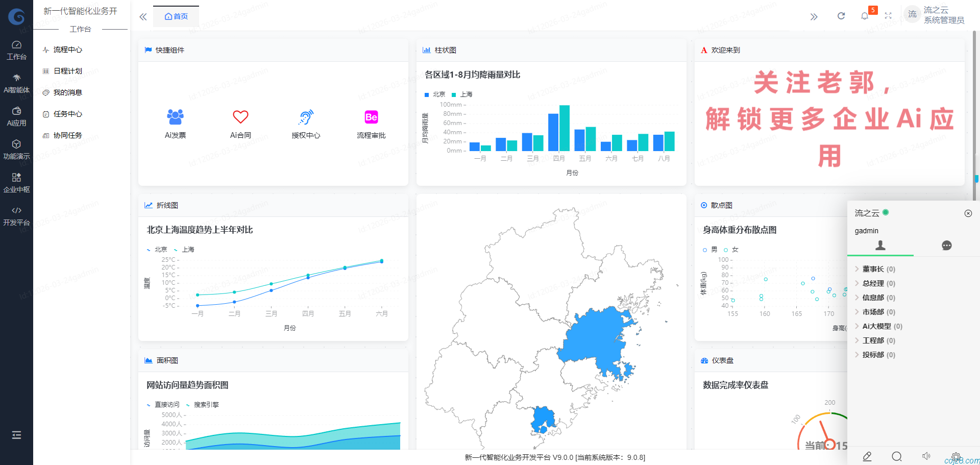
Task: Expand the 董事长 department group
Action: [873, 269]
